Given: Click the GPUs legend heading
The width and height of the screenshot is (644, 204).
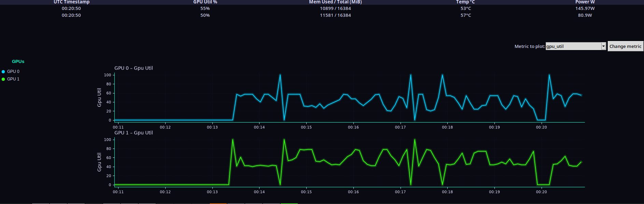Looking at the screenshot, I should click(x=18, y=62).
